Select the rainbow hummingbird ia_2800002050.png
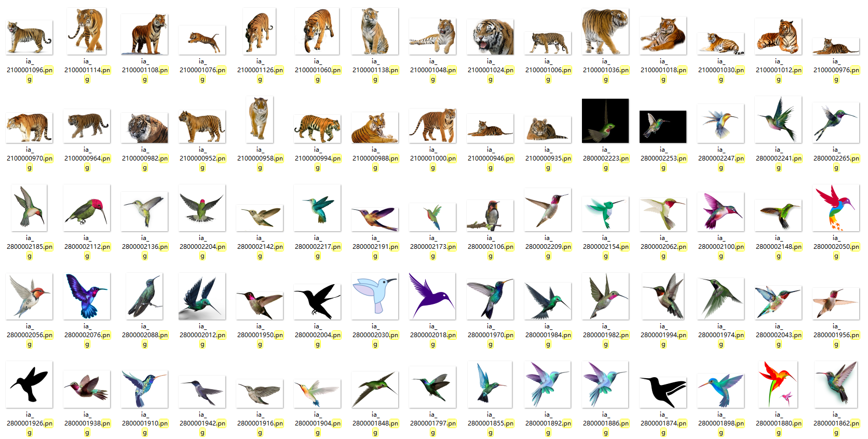868x439 pixels. (836, 208)
